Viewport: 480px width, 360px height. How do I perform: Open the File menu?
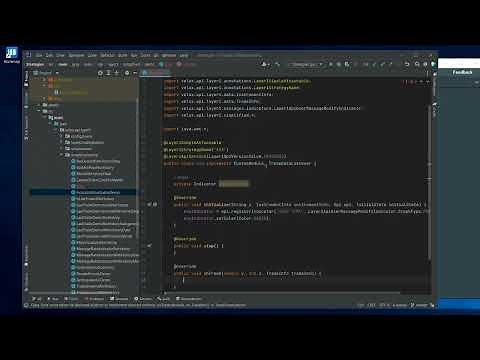click(x=39, y=55)
